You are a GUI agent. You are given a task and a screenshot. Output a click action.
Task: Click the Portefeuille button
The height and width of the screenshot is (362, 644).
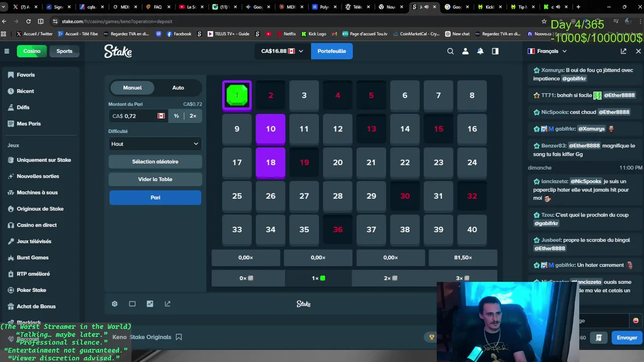pos(332,51)
